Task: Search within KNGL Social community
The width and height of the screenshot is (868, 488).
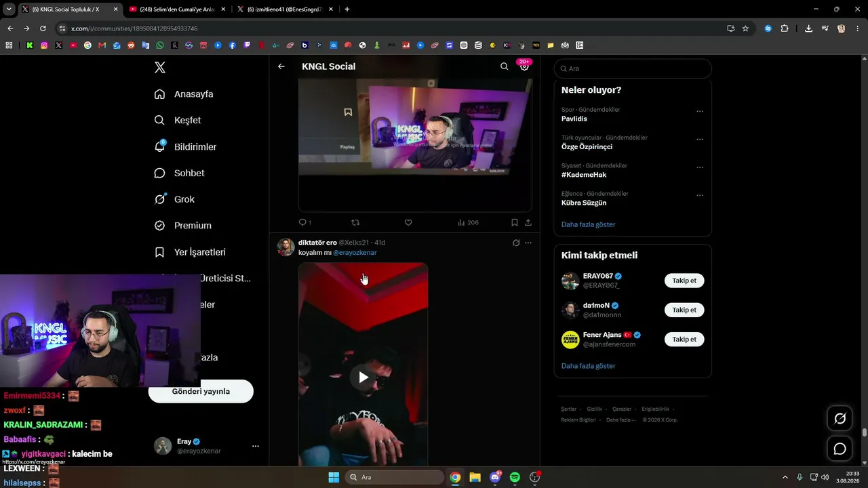Action: pyautogui.click(x=504, y=66)
